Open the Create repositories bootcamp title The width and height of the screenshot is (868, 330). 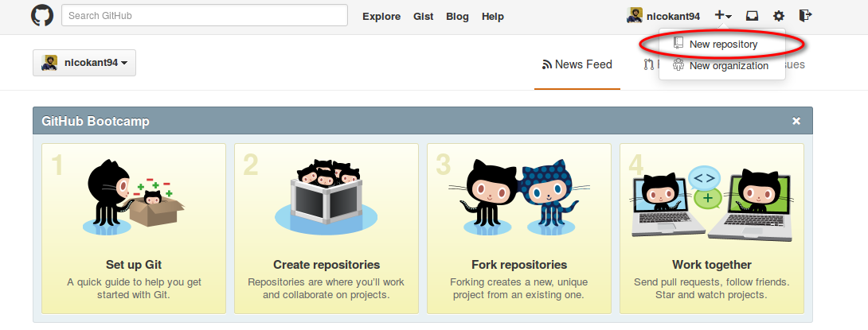(326, 264)
